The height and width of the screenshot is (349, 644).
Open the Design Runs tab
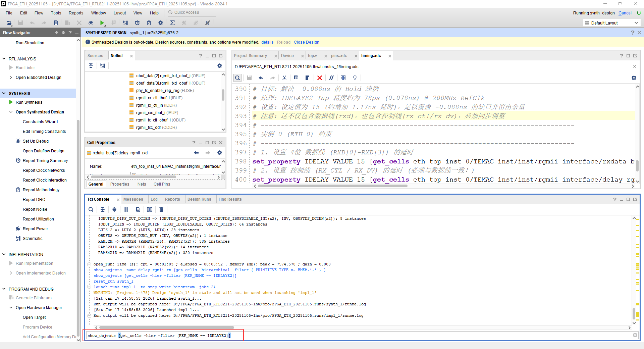199,199
